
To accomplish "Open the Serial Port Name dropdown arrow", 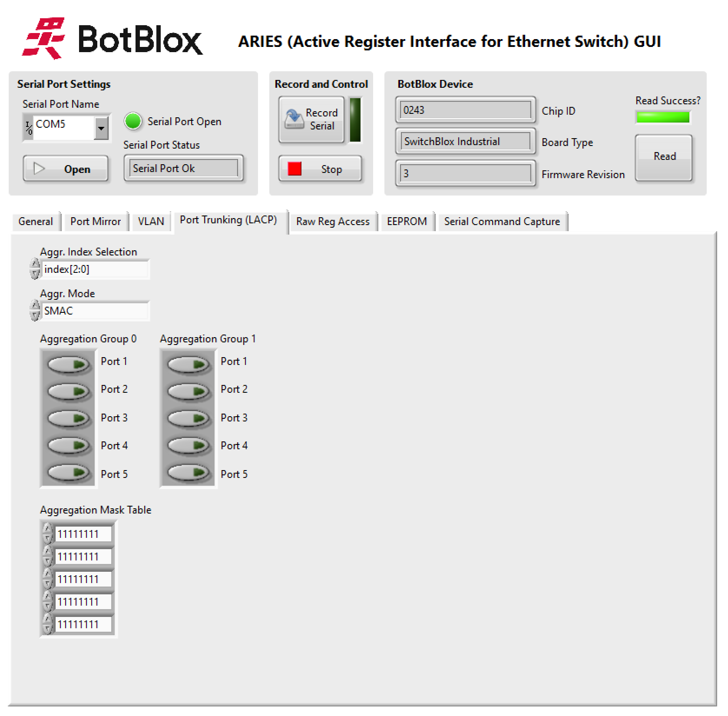I will coord(101,128).
